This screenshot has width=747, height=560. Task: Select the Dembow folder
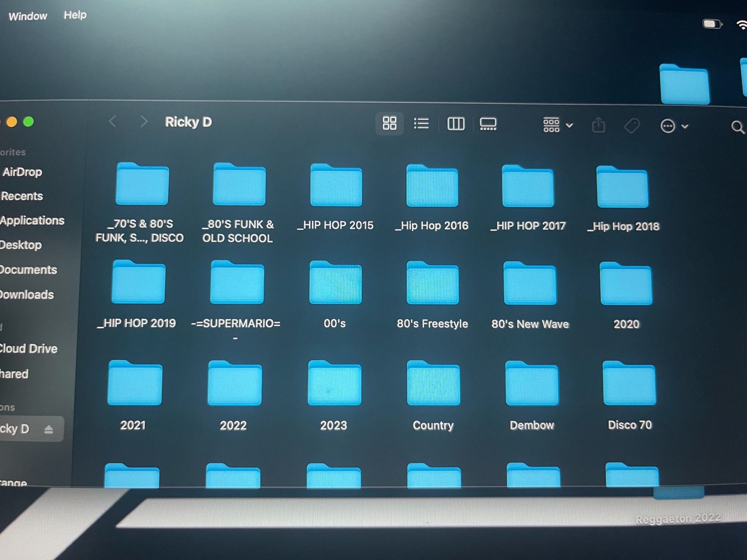(532, 383)
